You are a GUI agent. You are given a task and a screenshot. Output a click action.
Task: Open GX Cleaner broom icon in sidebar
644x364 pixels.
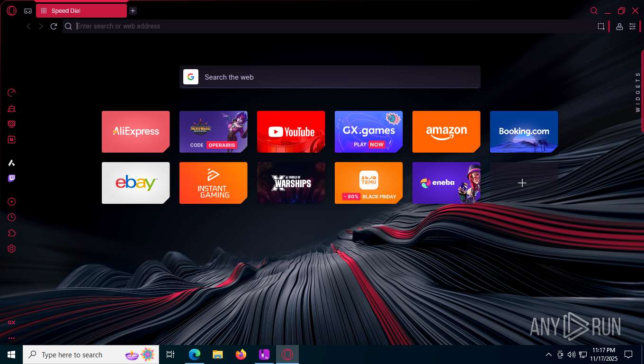coord(12,109)
